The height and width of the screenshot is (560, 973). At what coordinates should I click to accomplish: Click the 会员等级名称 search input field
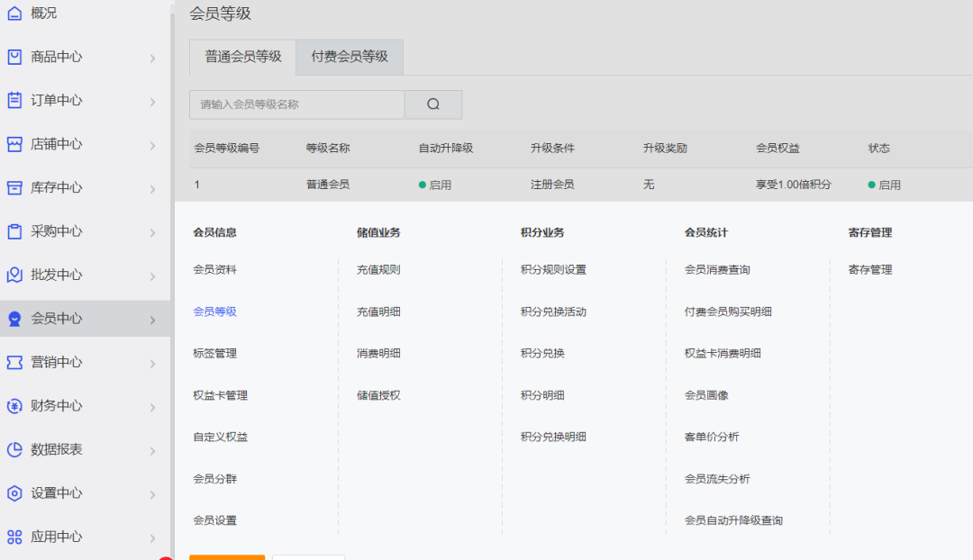[x=296, y=104]
